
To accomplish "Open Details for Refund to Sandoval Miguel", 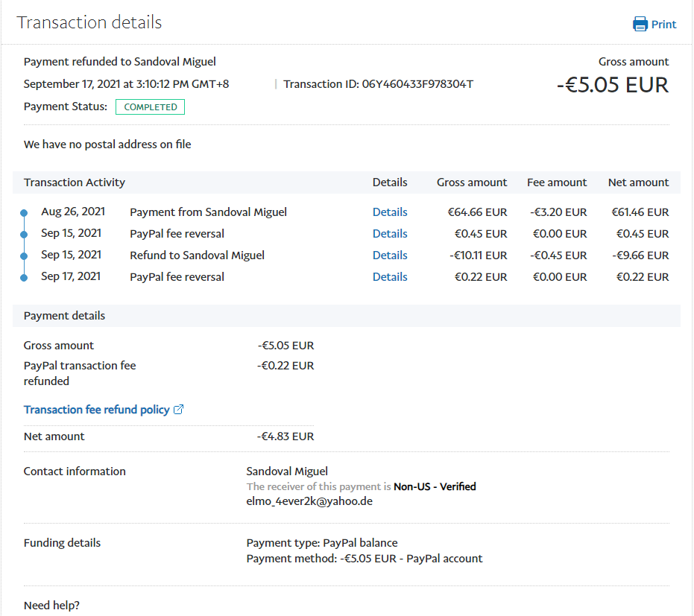I will pos(390,255).
